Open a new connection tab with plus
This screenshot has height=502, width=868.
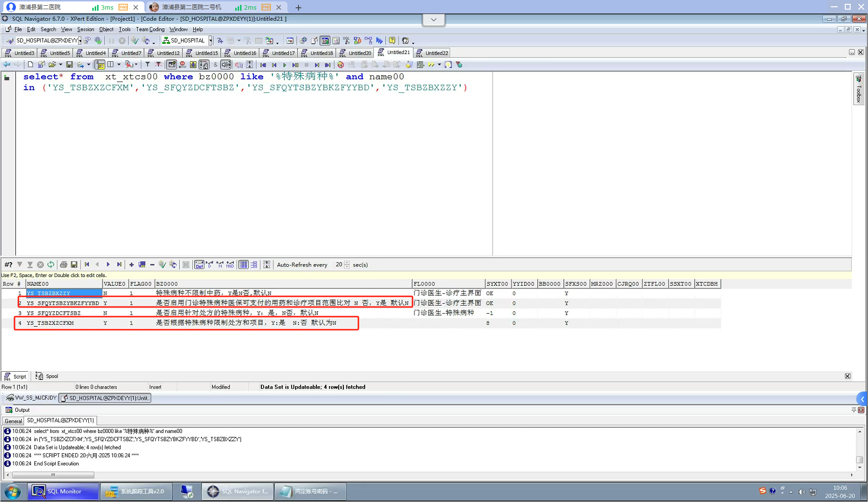coord(299,7)
